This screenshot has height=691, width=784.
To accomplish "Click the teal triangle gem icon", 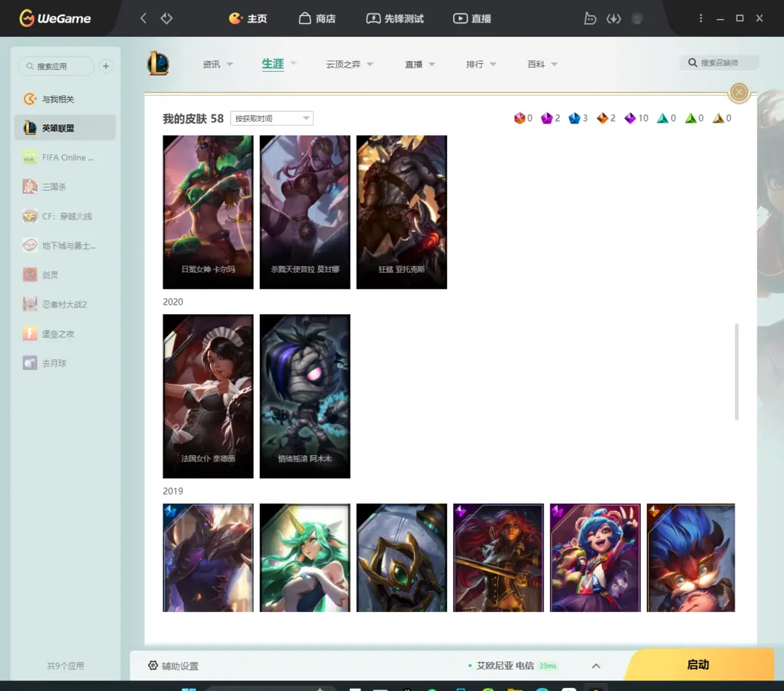I will point(663,118).
